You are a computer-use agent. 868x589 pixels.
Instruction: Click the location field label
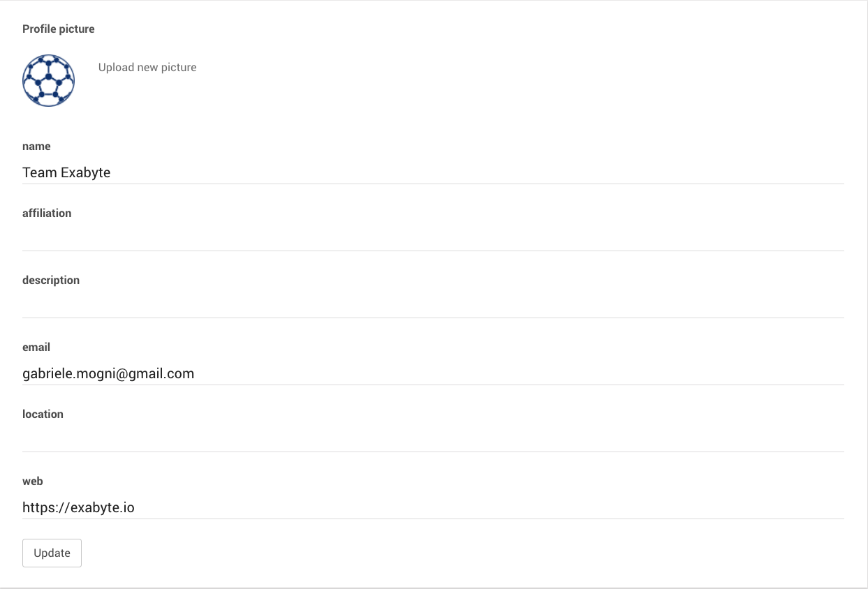[43, 415]
